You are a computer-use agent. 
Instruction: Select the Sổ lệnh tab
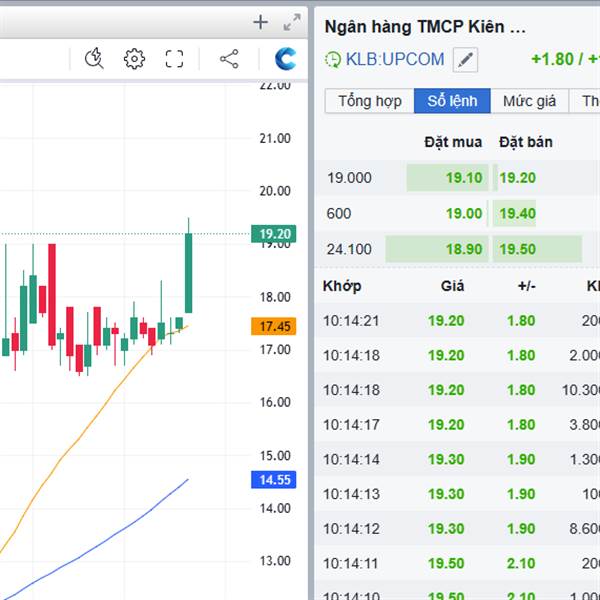452,101
